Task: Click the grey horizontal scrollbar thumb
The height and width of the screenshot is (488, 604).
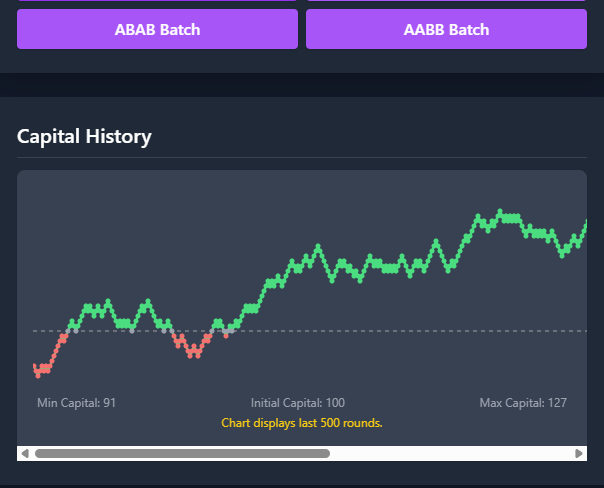Action: click(182, 453)
